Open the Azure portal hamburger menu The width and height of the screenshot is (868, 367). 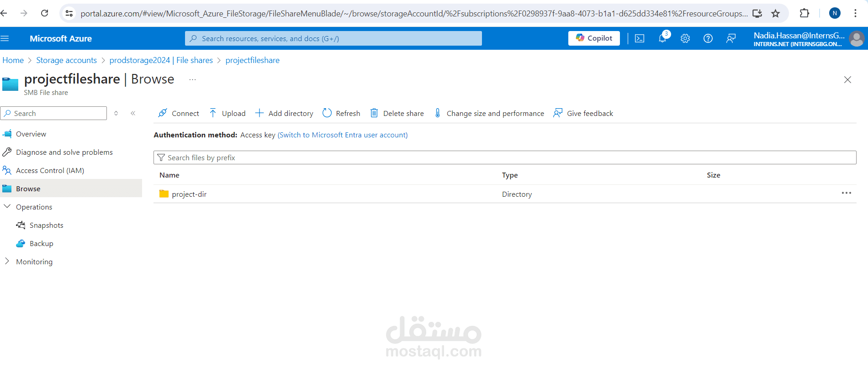[x=5, y=38]
